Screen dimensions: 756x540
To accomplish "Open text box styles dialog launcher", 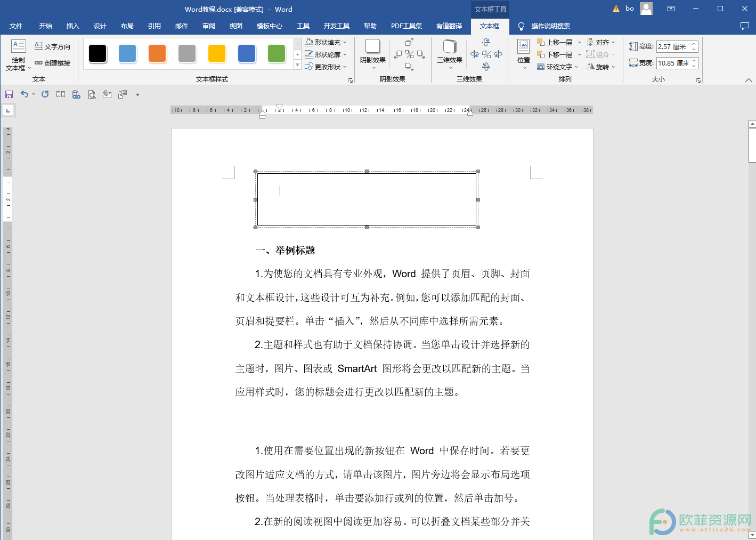I will 351,80.
